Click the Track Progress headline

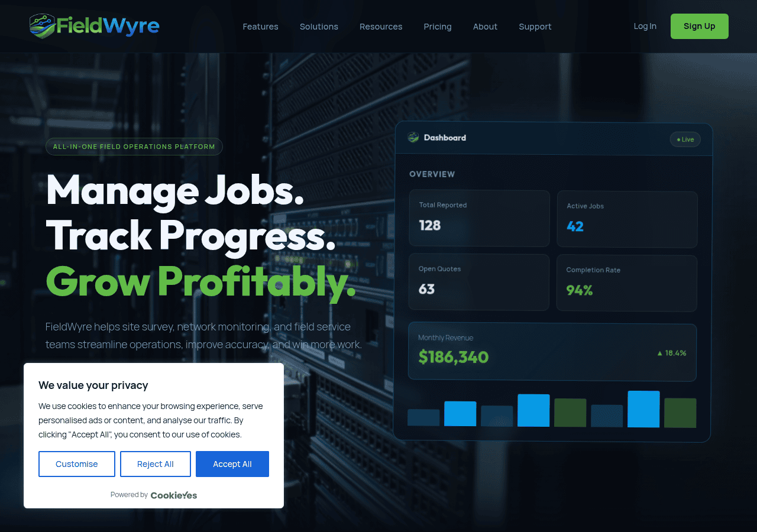coord(191,236)
